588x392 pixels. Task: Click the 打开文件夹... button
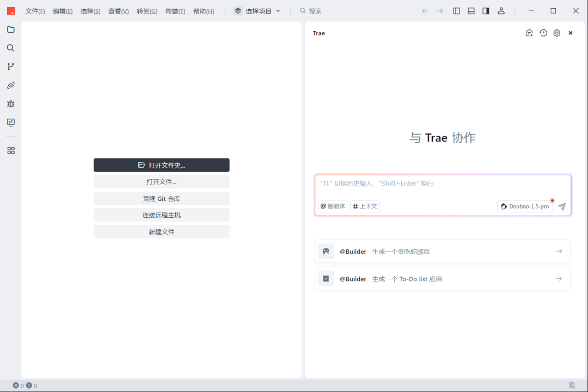[162, 165]
